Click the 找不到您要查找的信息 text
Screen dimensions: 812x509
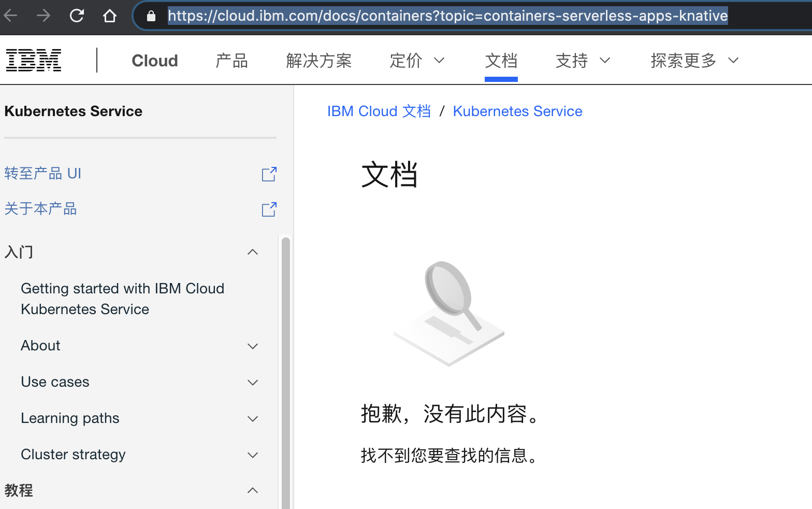point(448,455)
